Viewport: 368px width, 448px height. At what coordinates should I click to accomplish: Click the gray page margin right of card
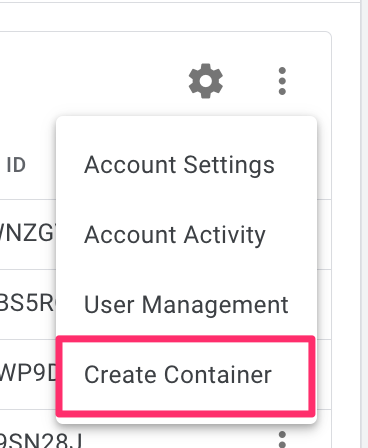click(346, 224)
